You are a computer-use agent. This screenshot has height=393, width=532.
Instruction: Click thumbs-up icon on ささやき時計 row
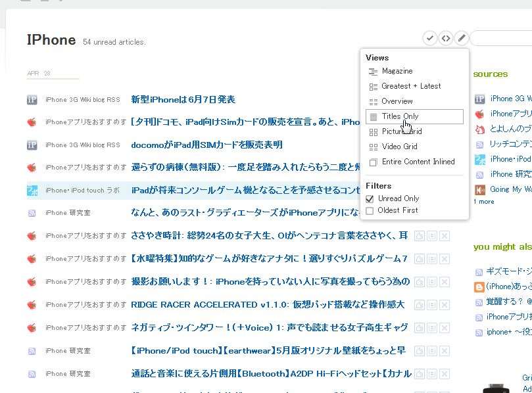[x=420, y=236]
